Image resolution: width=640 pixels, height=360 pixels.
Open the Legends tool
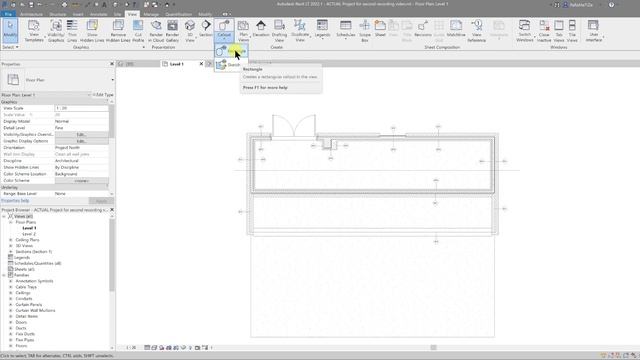[x=322, y=29]
